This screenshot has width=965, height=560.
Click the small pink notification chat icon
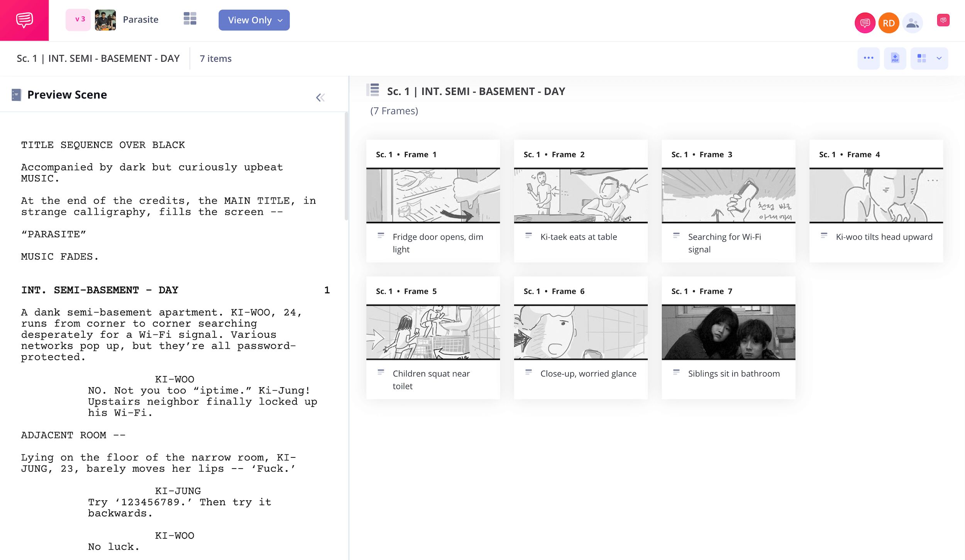[943, 20]
